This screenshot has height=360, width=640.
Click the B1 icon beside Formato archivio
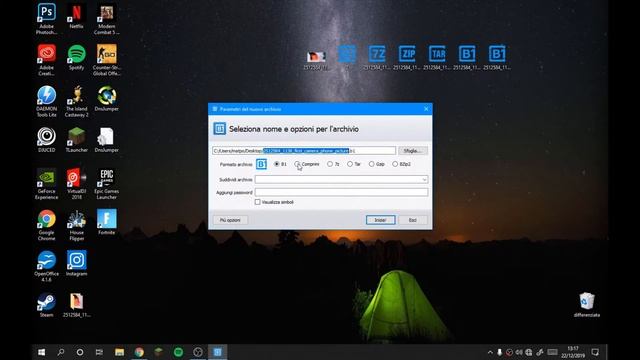261,164
